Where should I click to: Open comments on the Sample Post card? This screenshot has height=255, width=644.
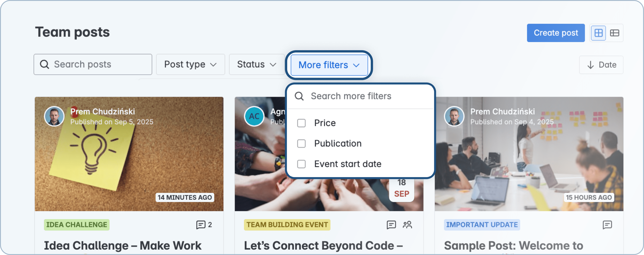(x=607, y=225)
